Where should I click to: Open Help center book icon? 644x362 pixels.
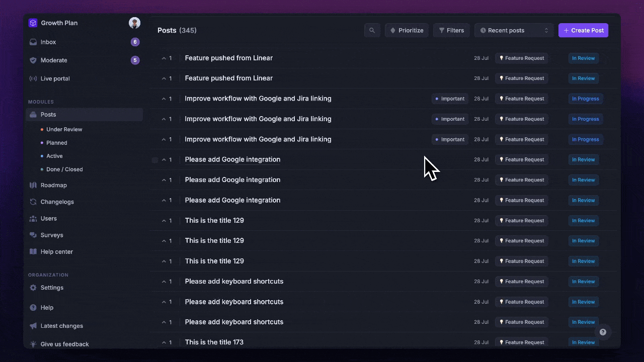tap(33, 251)
